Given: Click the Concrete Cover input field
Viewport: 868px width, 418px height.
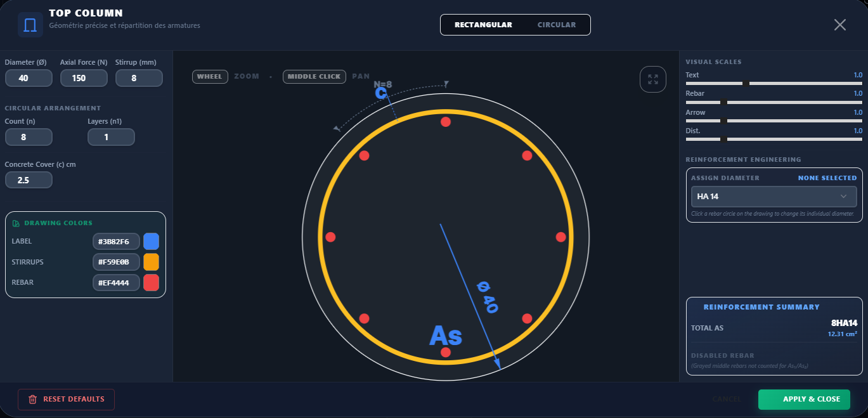Looking at the screenshot, I should pyautogui.click(x=29, y=180).
